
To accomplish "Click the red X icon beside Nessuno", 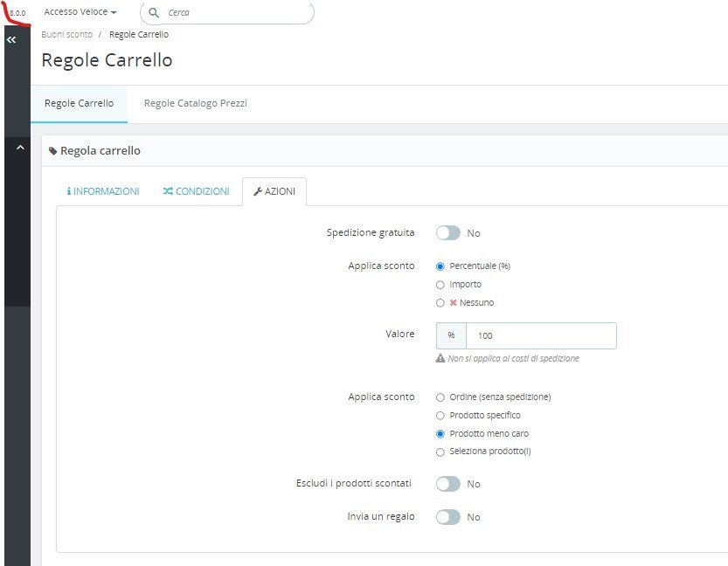I will click(453, 302).
